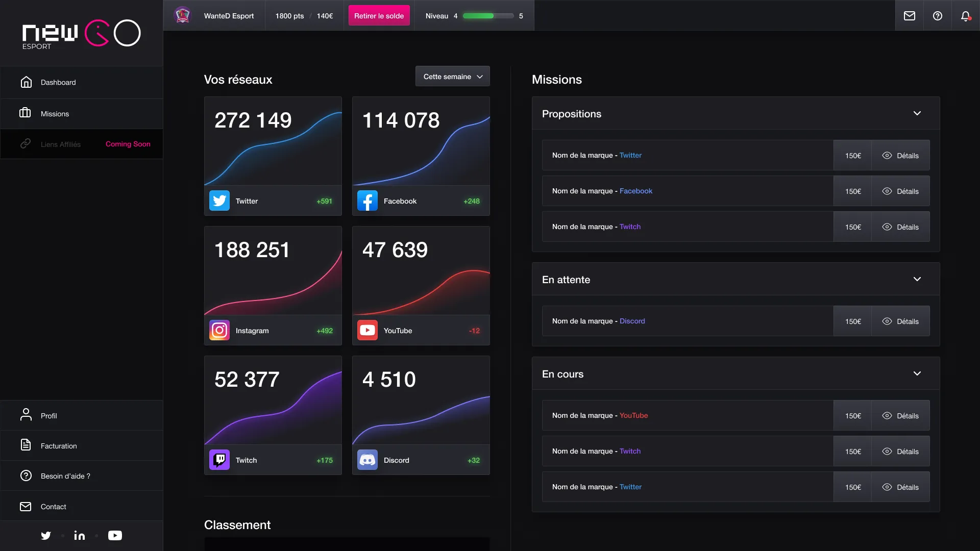Click the Profil user icon in sidebar
Screen dimensions: 980x551
pyautogui.click(x=26, y=415)
